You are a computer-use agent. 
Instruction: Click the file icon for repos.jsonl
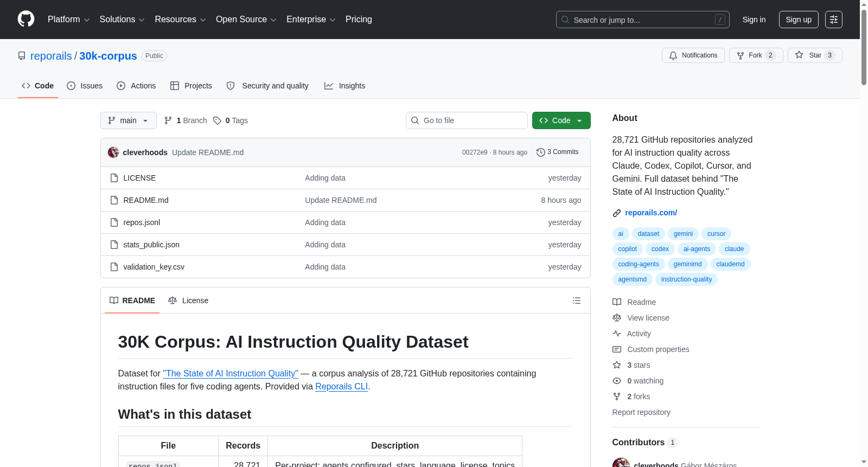[x=114, y=222]
